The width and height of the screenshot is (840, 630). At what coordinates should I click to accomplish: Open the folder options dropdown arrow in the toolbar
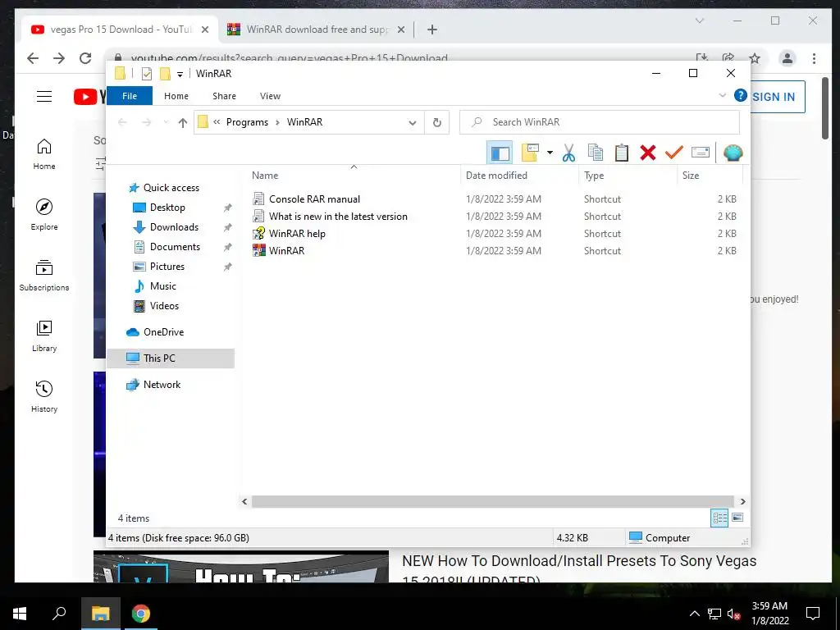550,153
